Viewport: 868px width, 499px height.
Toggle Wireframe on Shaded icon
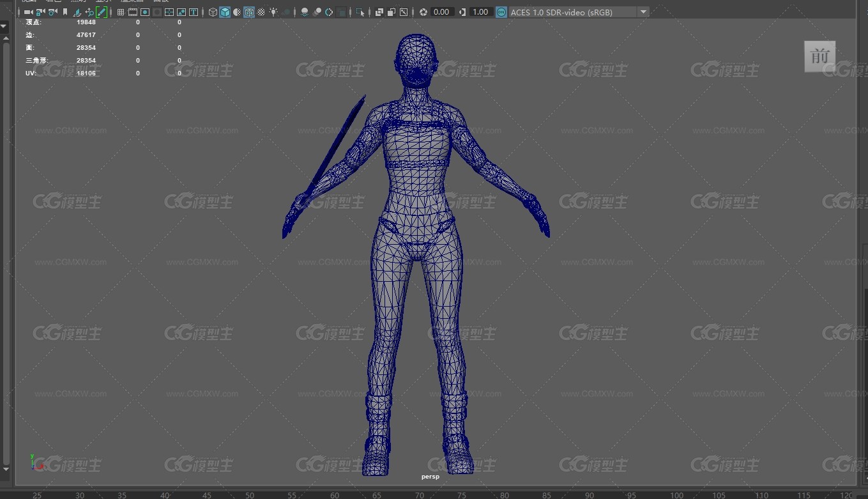click(x=249, y=12)
